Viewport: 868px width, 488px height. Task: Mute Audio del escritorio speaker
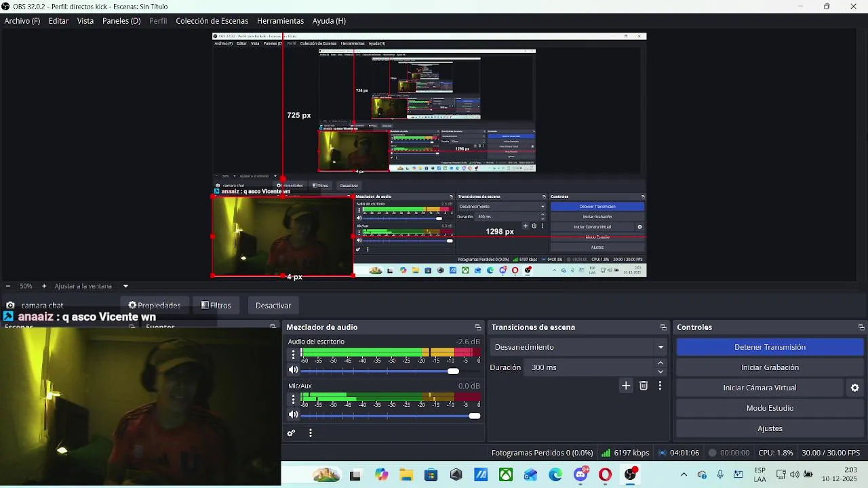pyautogui.click(x=293, y=370)
